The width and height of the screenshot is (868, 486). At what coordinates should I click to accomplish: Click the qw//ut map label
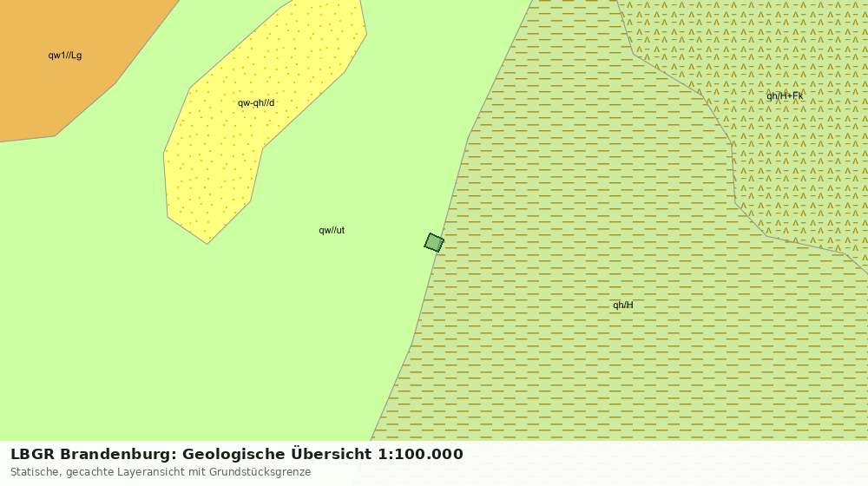[332, 230]
